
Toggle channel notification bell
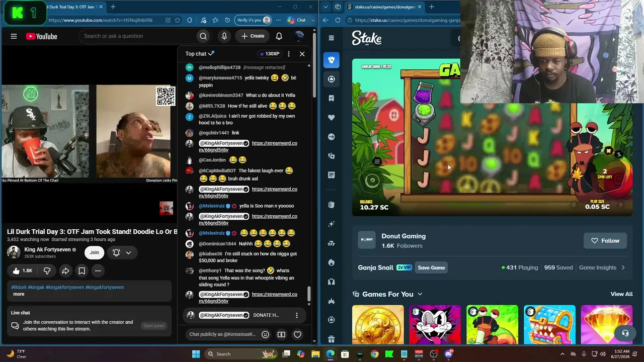[x=116, y=252]
